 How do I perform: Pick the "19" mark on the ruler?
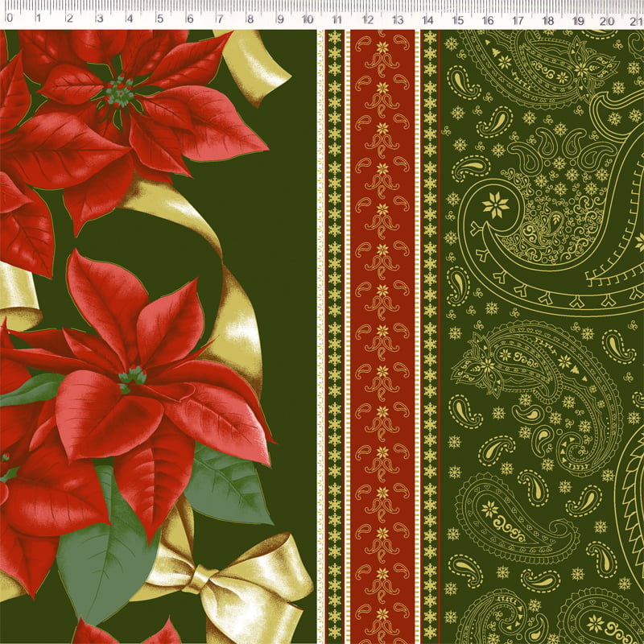pyautogui.click(x=578, y=21)
